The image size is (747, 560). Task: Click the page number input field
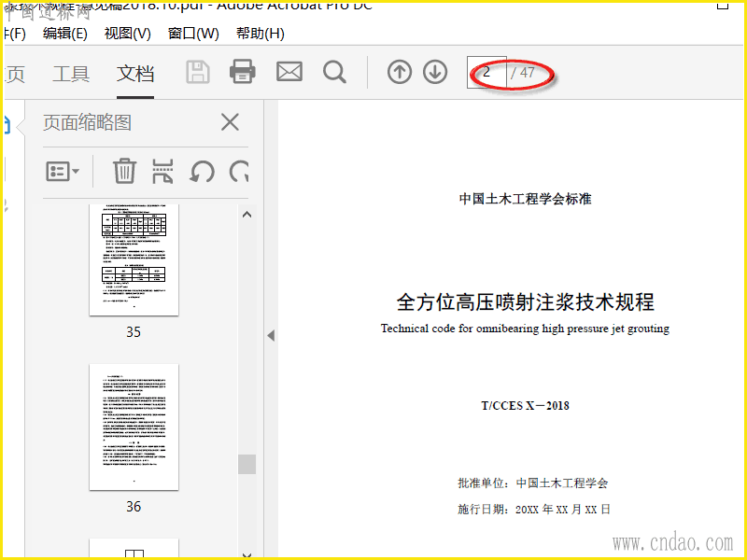[486, 73]
